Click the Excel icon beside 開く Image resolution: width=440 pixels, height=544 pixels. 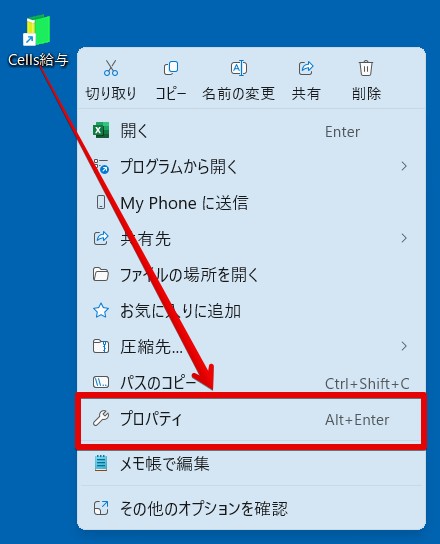[x=101, y=131]
